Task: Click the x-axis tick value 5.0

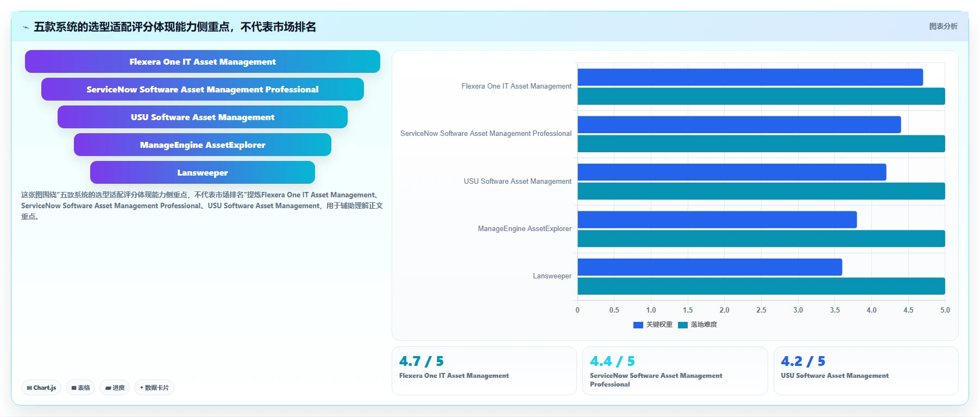Action: [x=945, y=310]
